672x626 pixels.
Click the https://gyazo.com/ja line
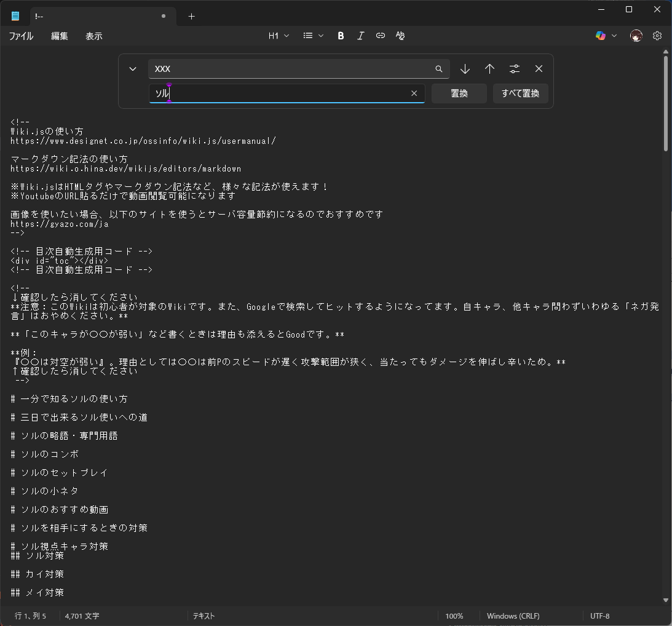click(60, 224)
